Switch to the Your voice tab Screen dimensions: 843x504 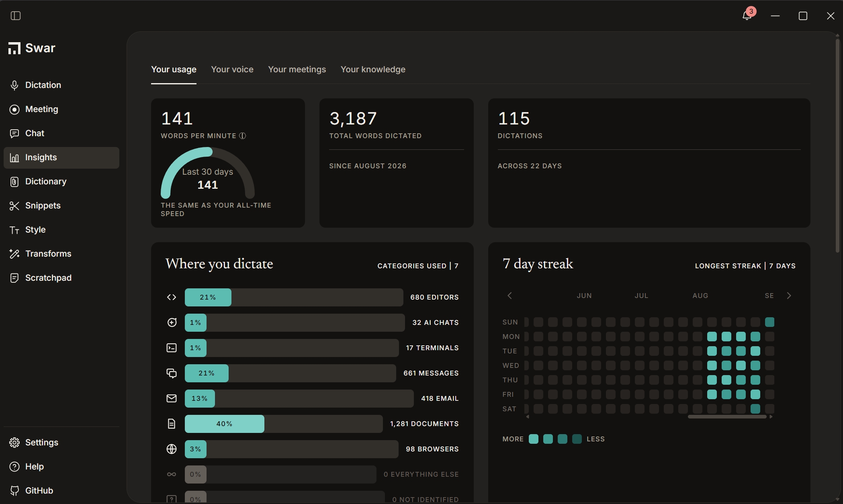[x=232, y=69]
